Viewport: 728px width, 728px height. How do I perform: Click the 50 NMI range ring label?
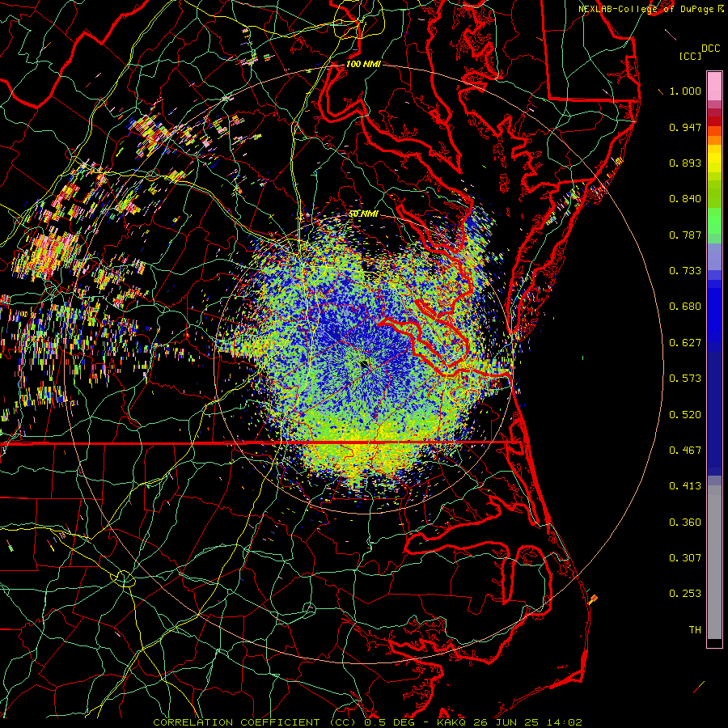pos(363,214)
